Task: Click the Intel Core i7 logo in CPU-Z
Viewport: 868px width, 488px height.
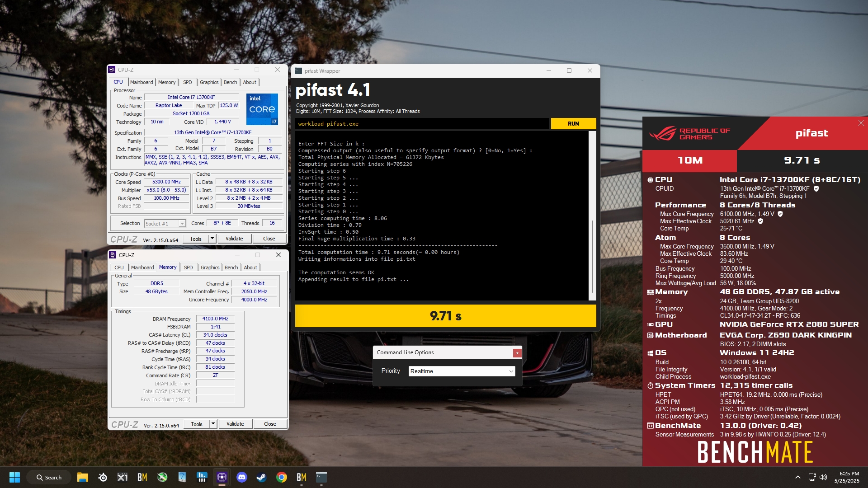Action: click(x=262, y=109)
